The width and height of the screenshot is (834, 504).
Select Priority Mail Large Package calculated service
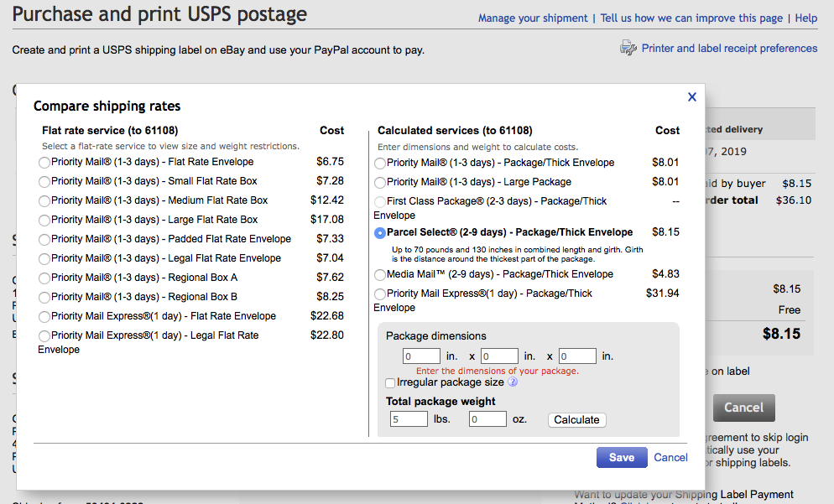click(380, 182)
